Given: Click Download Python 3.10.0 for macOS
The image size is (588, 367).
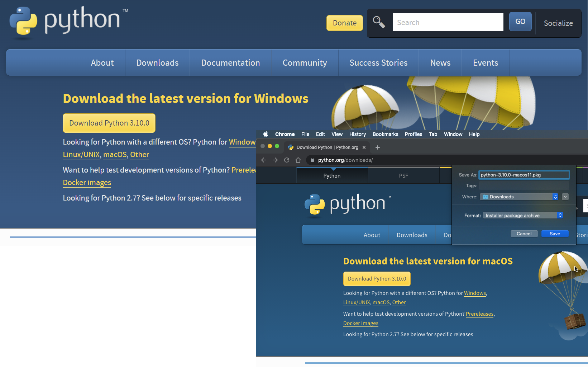Looking at the screenshot, I should 377,279.
